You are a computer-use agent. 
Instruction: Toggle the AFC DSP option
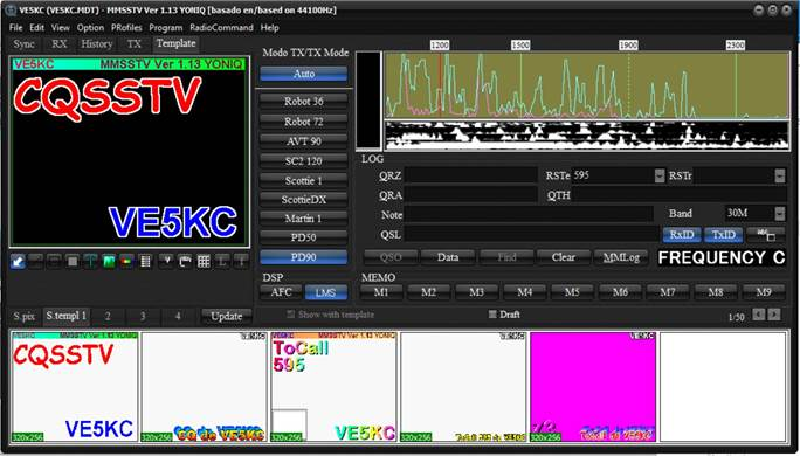point(281,292)
